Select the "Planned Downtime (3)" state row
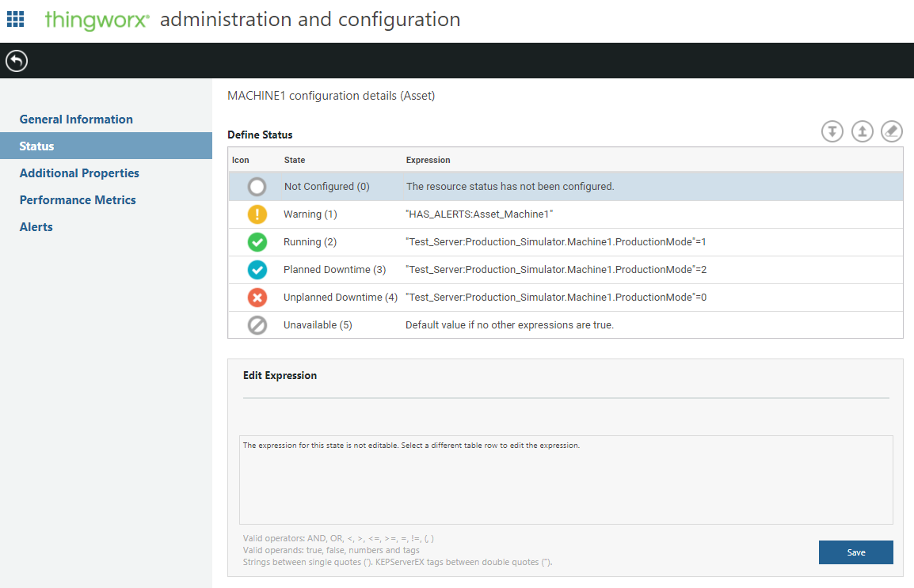Image resolution: width=914 pixels, height=588 pixels. pyautogui.click(x=566, y=270)
